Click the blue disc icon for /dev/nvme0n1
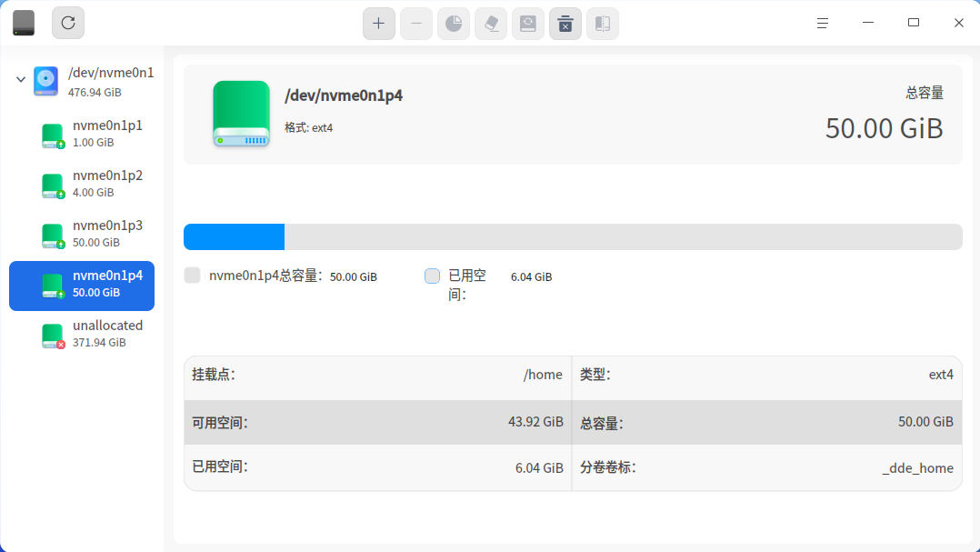This screenshot has height=552, width=980. point(45,81)
